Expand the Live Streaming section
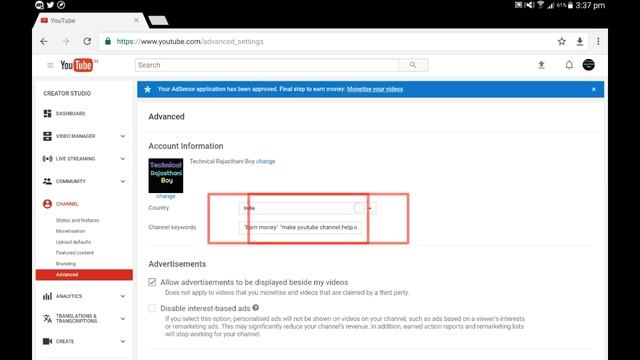 [123, 158]
